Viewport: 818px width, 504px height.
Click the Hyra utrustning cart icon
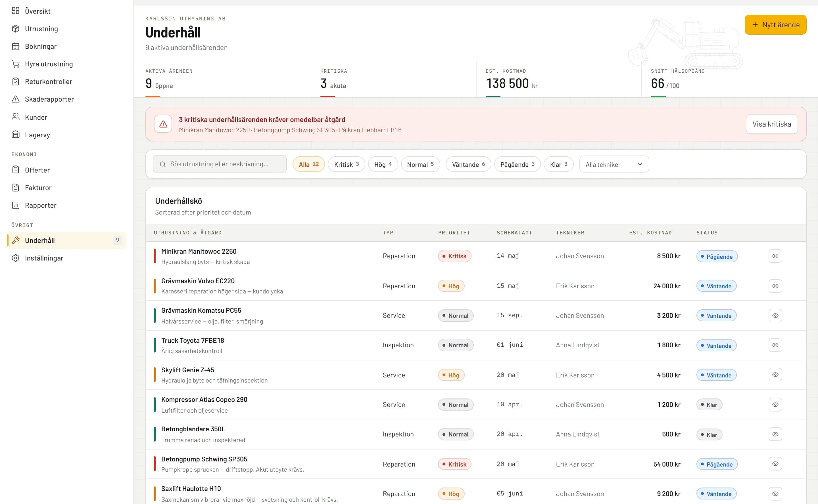coord(15,64)
